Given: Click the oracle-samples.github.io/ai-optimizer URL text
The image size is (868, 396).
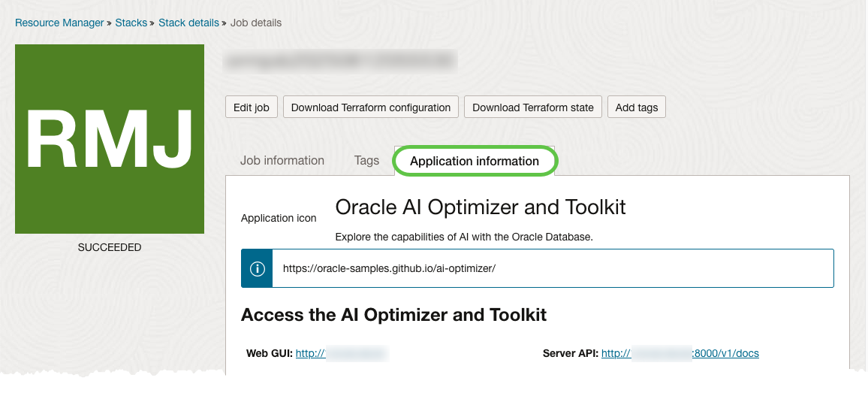Looking at the screenshot, I should click(389, 268).
